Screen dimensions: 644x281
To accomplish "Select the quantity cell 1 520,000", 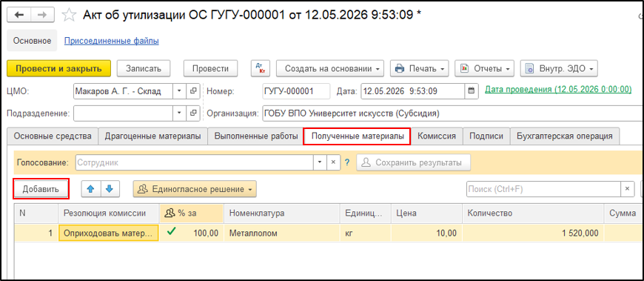I will click(533, 233).
